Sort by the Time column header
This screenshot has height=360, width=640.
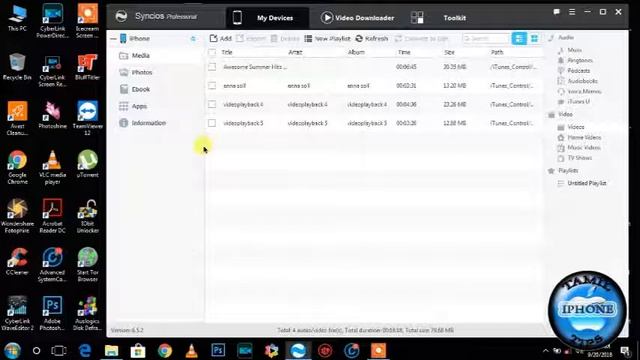(x=404, y=52)
